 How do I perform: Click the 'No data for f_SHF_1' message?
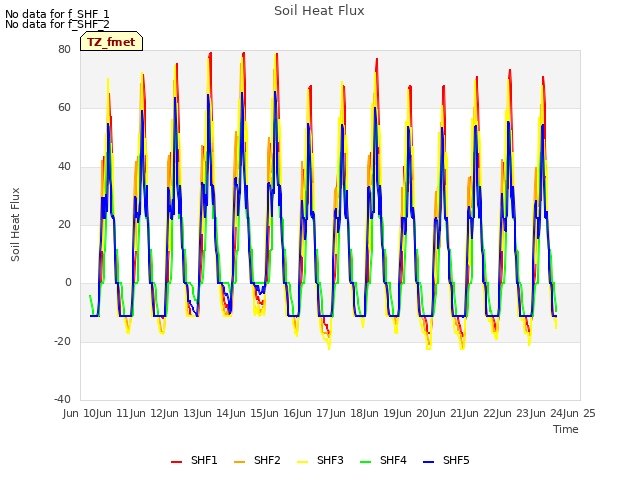pos(57,14)
